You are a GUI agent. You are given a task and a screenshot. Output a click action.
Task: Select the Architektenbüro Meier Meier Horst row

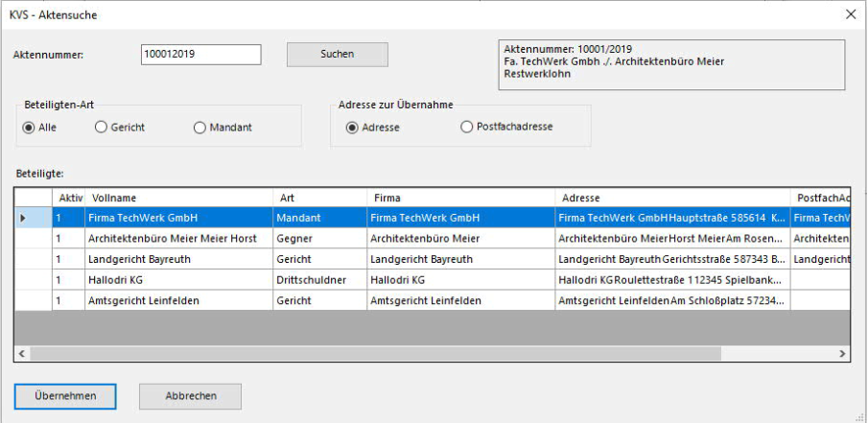click(x=178, y=239)
